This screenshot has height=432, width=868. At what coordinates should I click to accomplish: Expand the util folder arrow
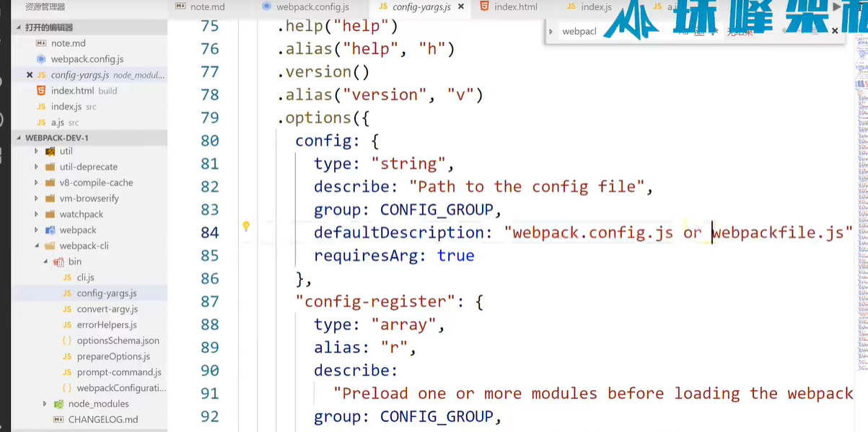[37, 151]
